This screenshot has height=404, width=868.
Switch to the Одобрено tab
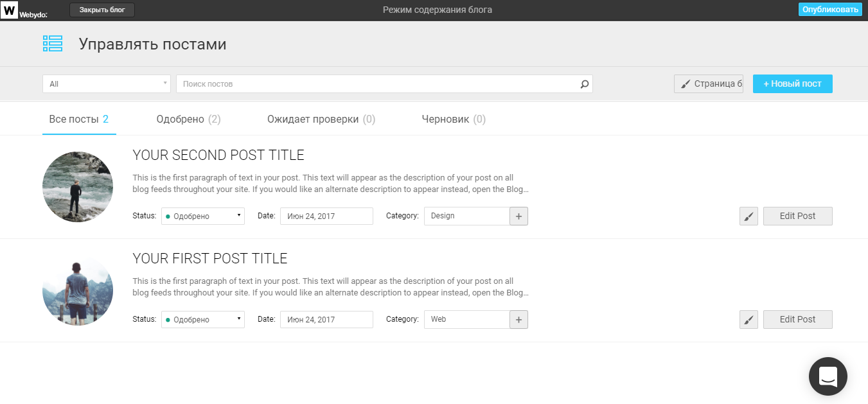click(x=188, y=119)
